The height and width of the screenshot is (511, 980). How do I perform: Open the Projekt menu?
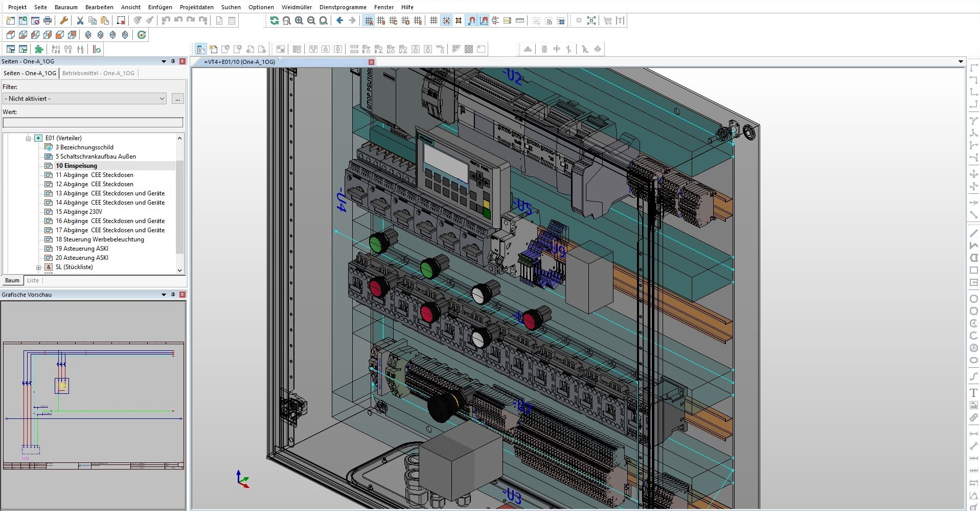17,7
